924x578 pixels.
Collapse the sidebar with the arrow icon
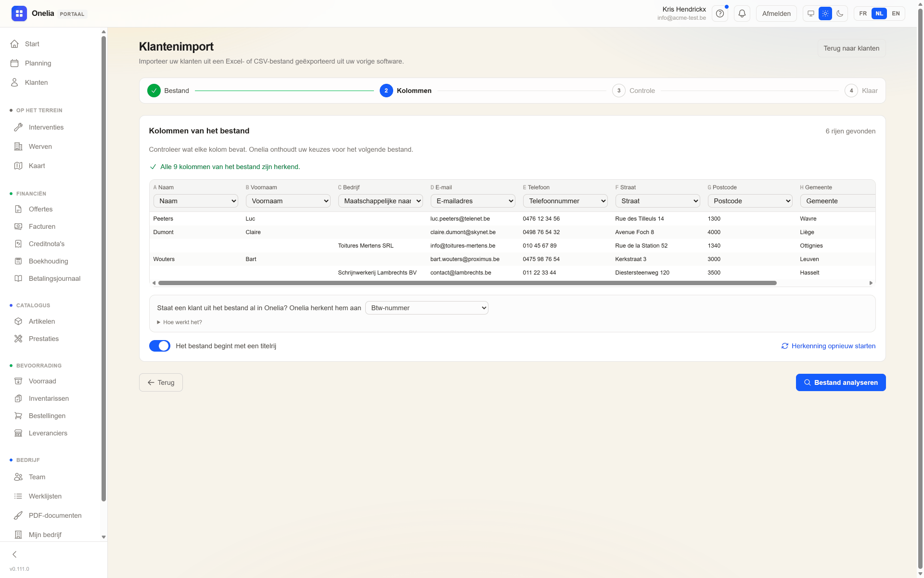point(14,554)
